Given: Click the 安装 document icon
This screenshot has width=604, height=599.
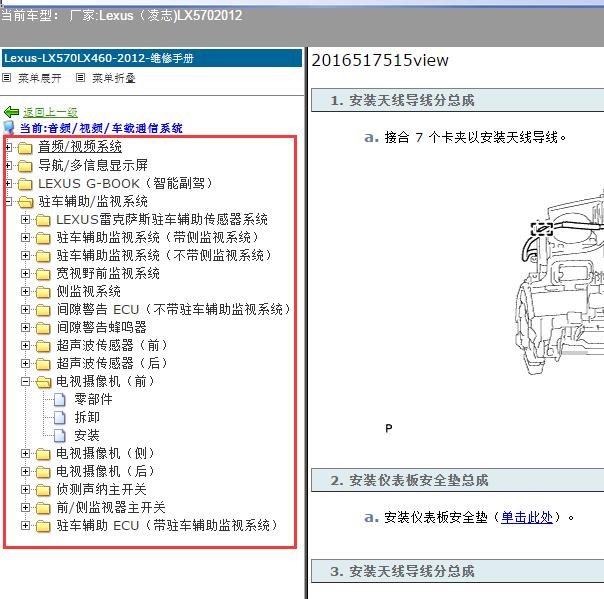Looking at the screenshot, I should point(60,435).
